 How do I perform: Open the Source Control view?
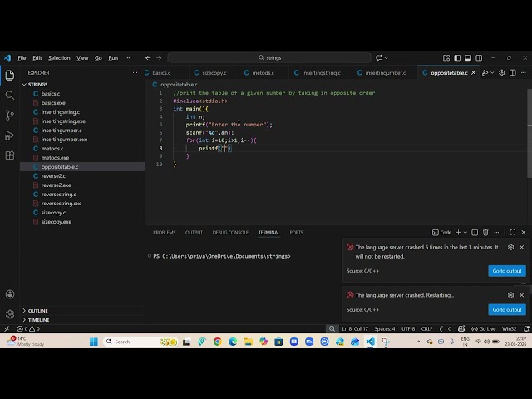click(10, 115)
